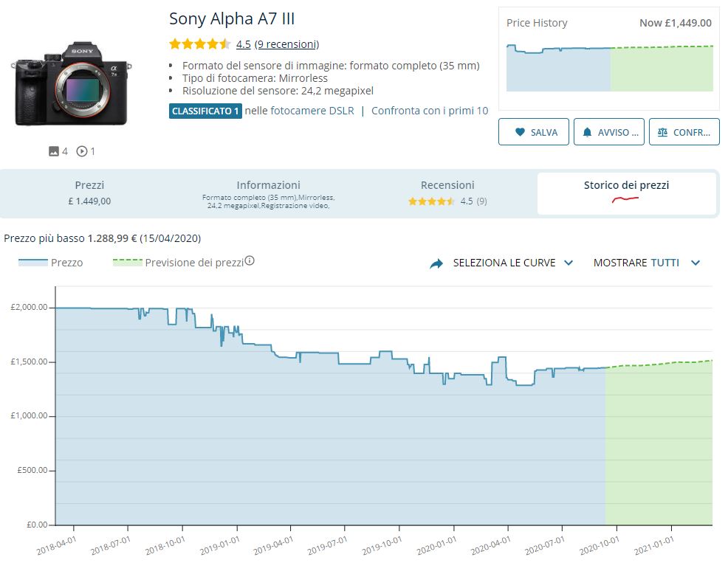Click the Tipo di fotocamera: Mirrorless text
The width and height of the screenshot is (728, 574).
pos(255,78)
